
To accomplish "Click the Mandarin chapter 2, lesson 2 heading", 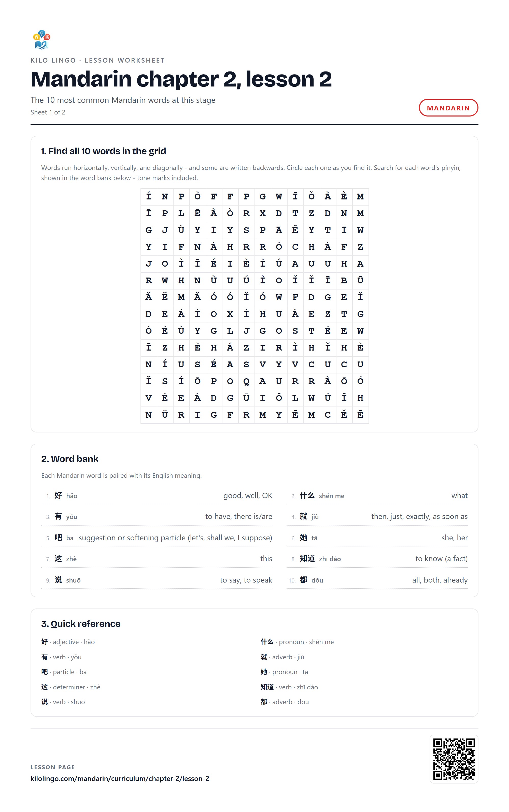I will [181, 79].
